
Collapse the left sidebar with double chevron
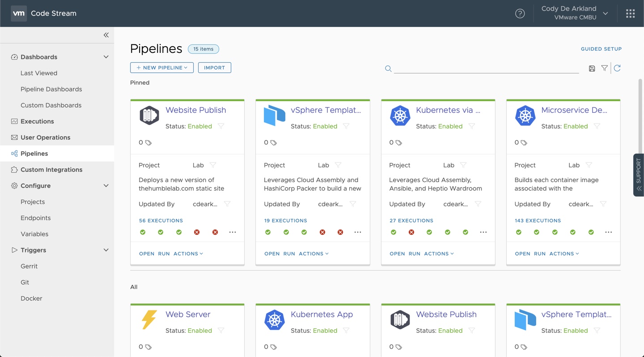point(106,35)
